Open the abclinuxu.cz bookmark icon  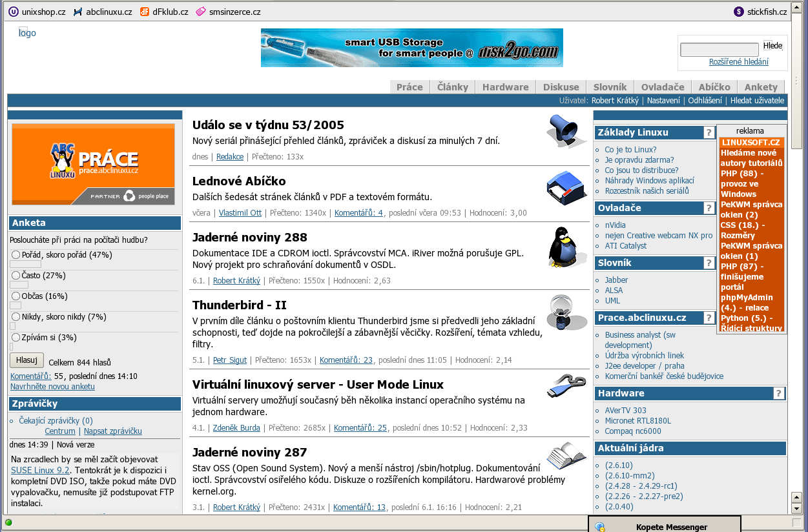click(78, 12)
